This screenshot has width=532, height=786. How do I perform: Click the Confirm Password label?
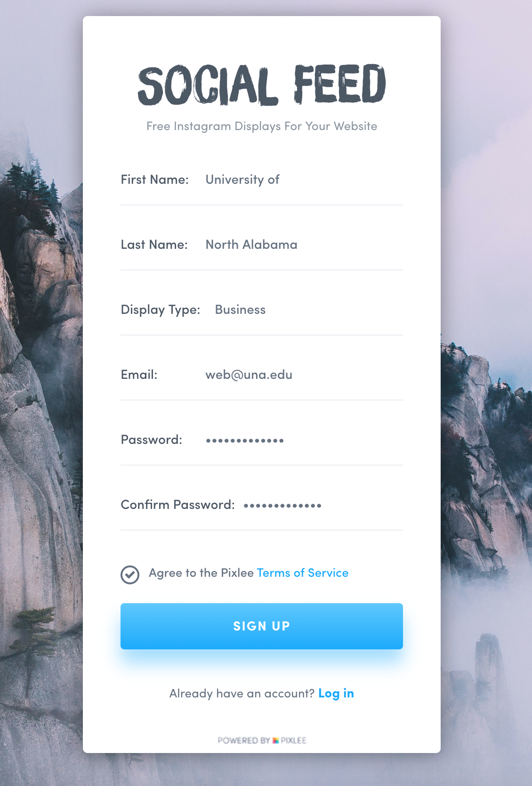click(x=178, y=505)
